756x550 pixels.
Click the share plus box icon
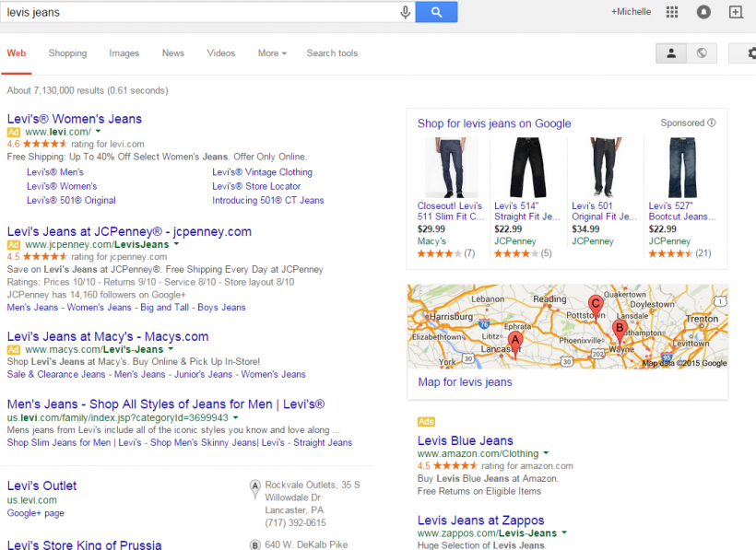tap(736, 12)
